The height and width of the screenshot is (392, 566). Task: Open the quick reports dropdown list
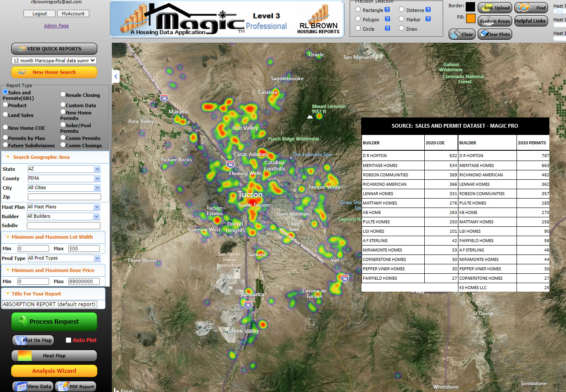tap(54, 61)
